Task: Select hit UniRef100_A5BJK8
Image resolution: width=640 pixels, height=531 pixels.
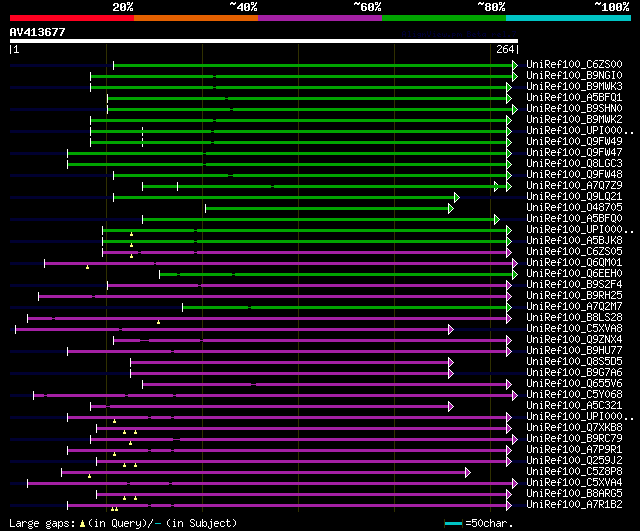Action: pos(574,241)
